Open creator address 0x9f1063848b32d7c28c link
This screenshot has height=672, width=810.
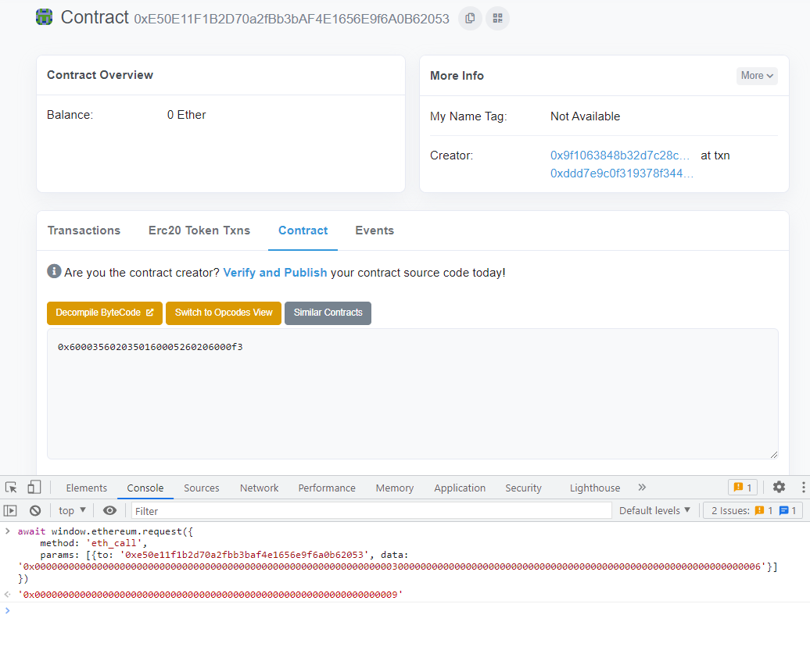(620, 155)
